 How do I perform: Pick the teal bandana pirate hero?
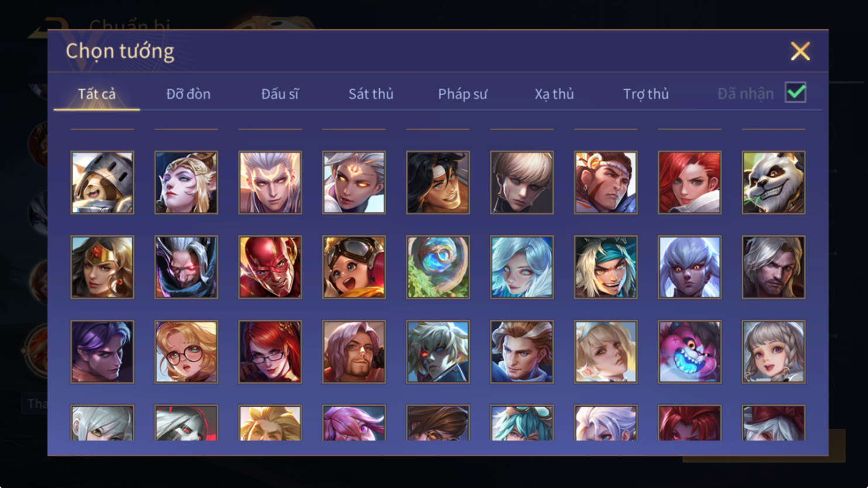[606, 267]
